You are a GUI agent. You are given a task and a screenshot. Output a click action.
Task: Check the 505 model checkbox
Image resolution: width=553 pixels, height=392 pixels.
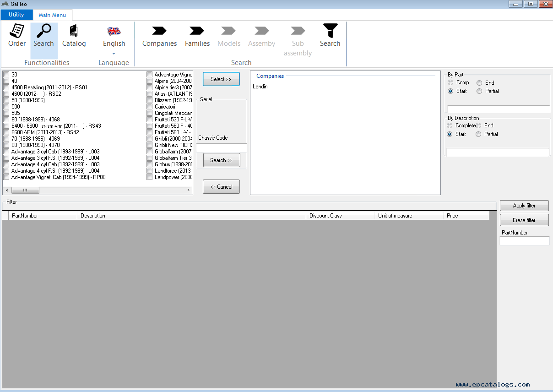[x=6, y=113]
